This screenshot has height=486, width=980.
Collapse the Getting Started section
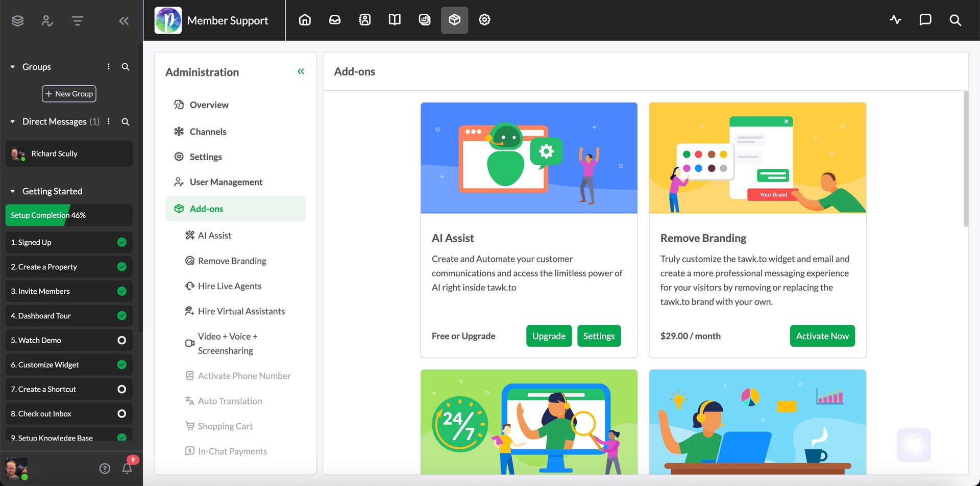(13, 191)
